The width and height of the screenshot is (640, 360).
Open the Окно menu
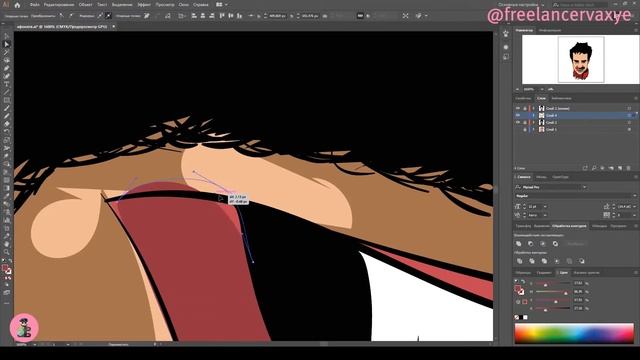point(184,5)
